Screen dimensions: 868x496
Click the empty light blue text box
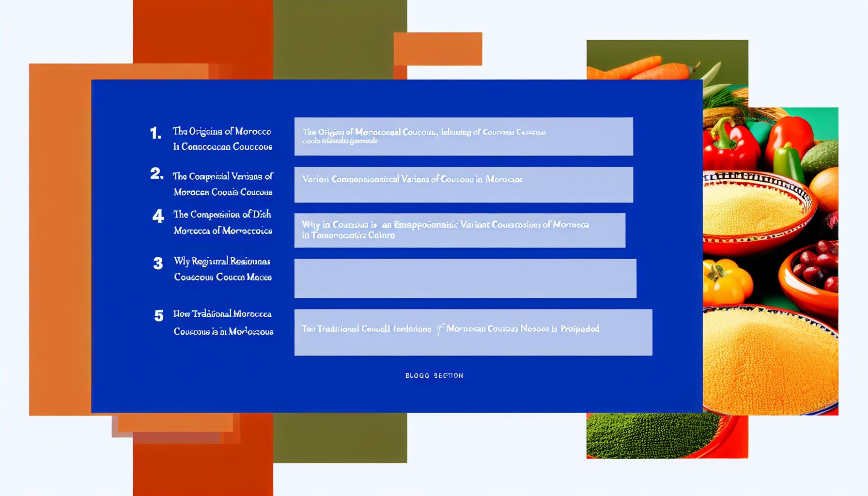[465, 278]
